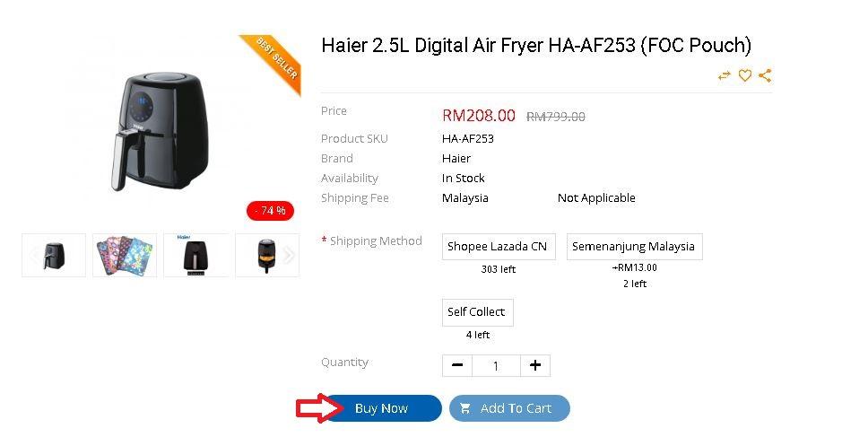Select Shopee Lazada CN shipping method
Screen dimensions: 868x437
[499, 247]
